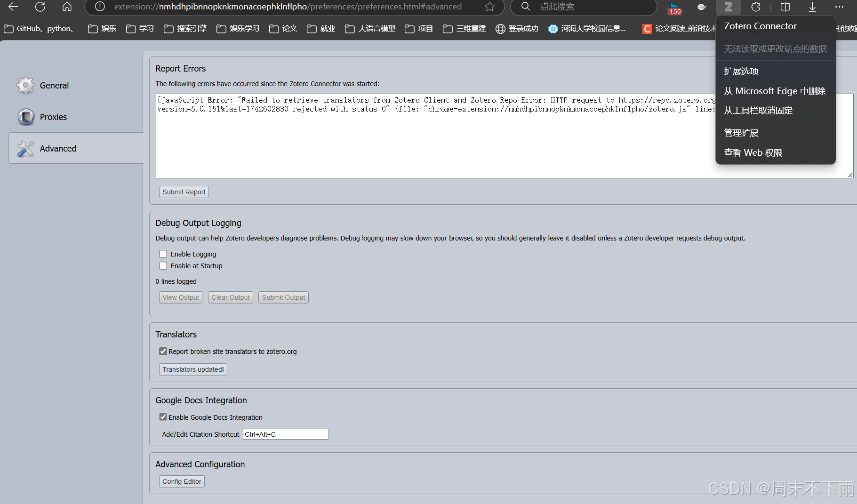The image size is (857, 504).
Task: Click the Proxies globe icon
Action: (x=26, y=117)
